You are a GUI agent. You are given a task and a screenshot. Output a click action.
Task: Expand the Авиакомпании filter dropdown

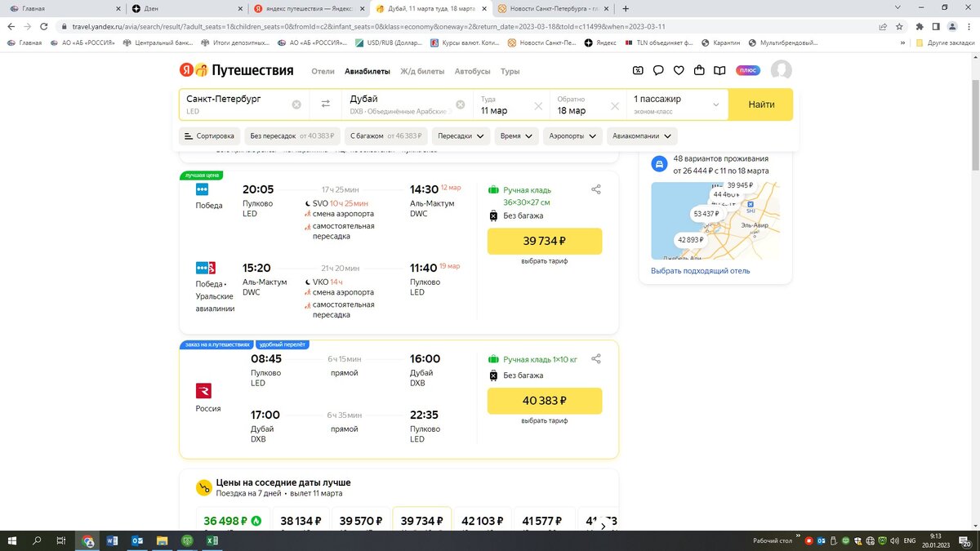pyautogui.click(x=642, y=136)
